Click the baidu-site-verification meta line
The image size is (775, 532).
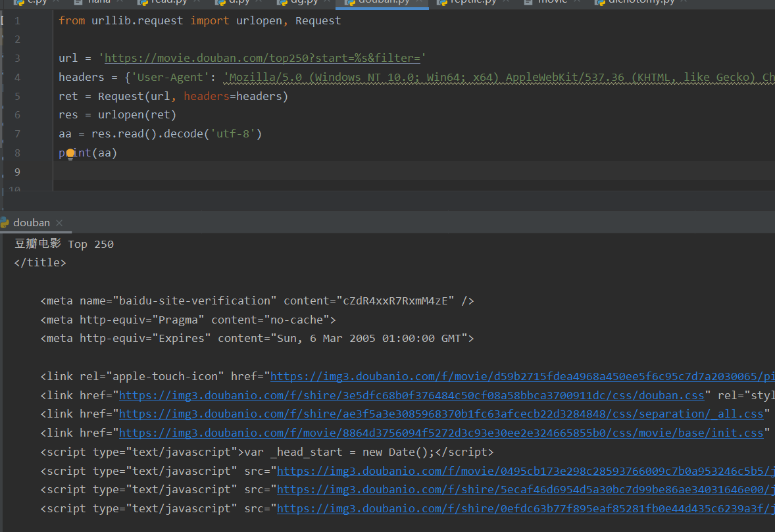click(x=257, y=301)
